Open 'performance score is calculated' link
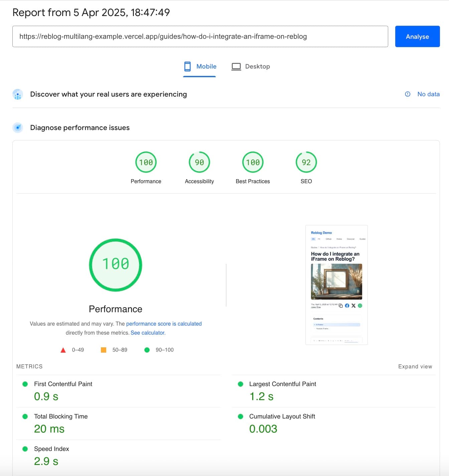The width and height of the screenshot is (449, 476). [x=164, y=324]
